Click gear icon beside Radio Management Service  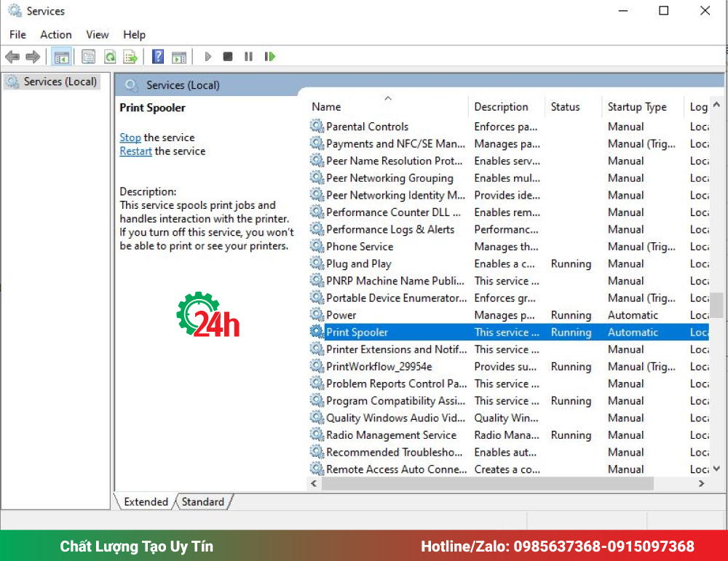(x=317, y=435)
